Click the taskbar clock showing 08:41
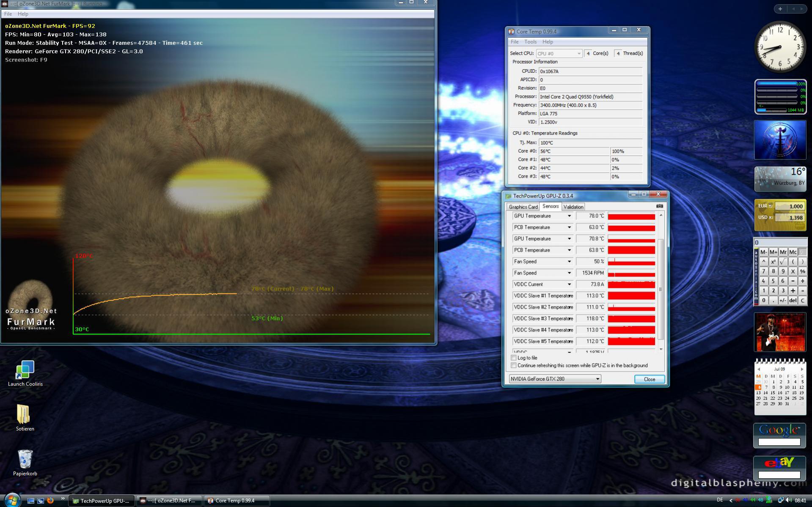 800,500
